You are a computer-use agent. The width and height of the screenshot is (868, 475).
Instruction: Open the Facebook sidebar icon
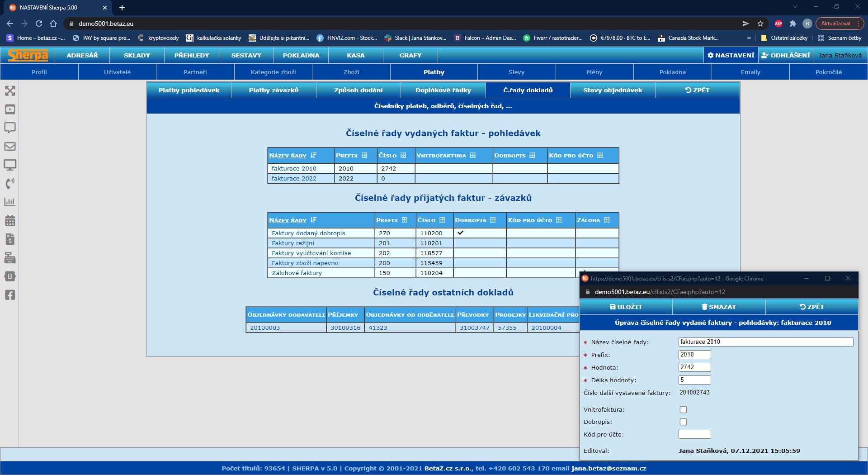[x=10, y=295]
